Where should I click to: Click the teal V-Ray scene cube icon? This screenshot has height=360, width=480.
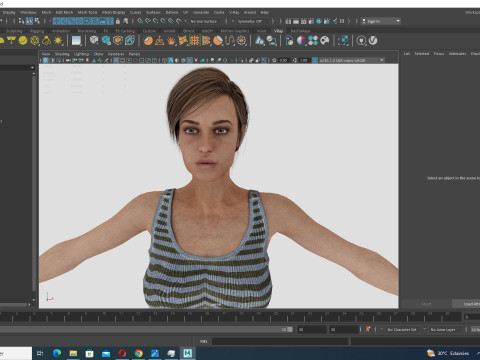point(106,41)
